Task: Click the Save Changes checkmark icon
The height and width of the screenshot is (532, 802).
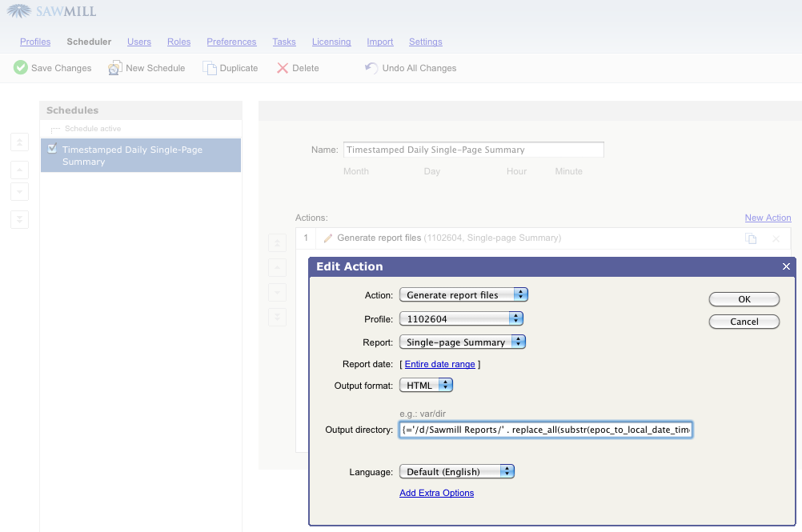Action: tap(21, 68)
